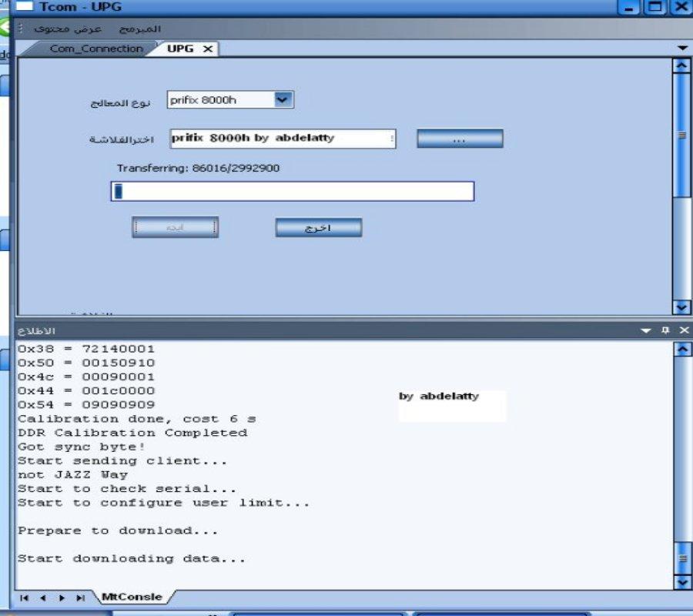The image size is (693, 616).
Task: Click 'Start to configure user limit...' line
Action: 163,503
